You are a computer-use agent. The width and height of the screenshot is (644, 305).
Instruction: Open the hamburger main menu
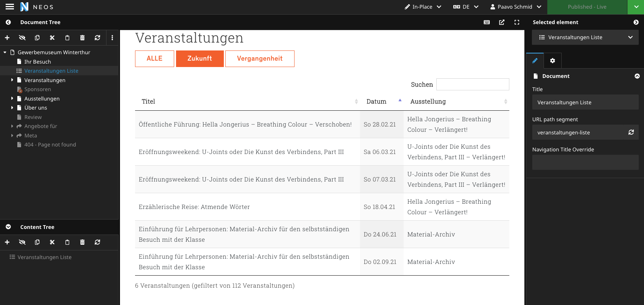[10, 7]
